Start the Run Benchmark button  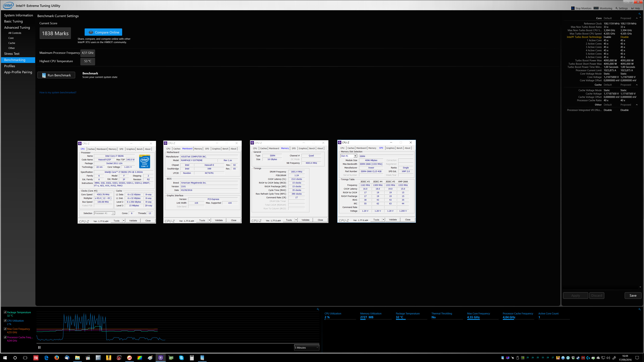pos(56,75)
